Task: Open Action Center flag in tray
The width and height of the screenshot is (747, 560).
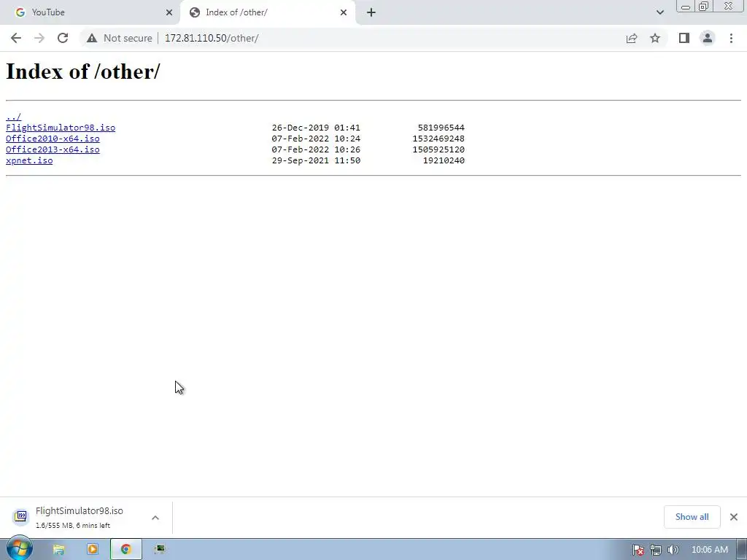Action: 638,550
